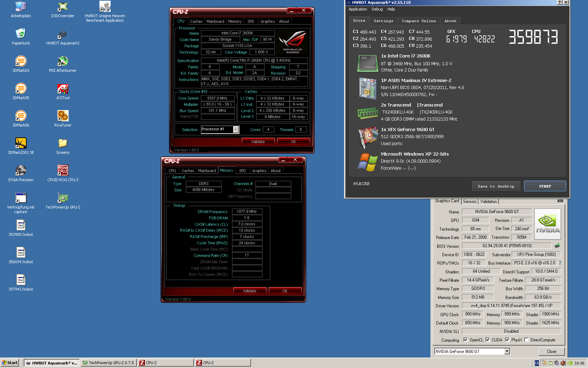This screenshot has height=368, width=588.
Task: Click the Close button in GPU-Z
Action: pyautogui.click(x=552, y=351)
